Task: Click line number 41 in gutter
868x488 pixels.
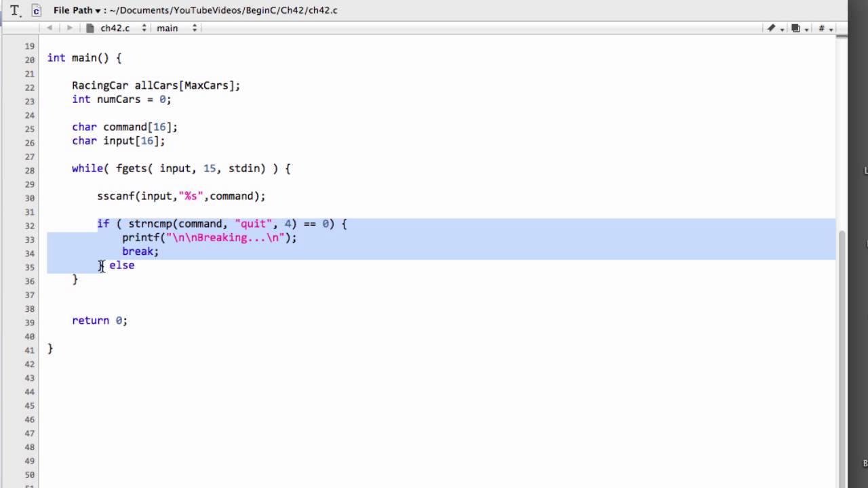Action: pos(29,350)
